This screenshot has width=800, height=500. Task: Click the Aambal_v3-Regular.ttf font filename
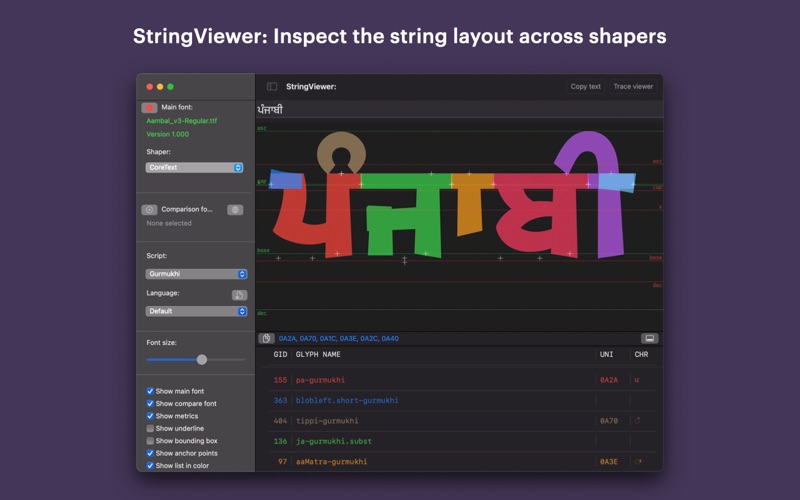tap(182, 121)
